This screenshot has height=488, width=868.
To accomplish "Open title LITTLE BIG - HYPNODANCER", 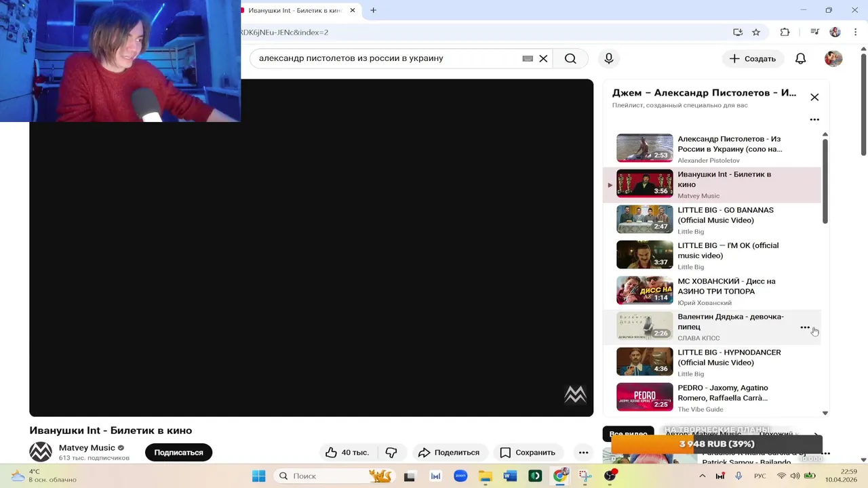I will pos(729,357).
